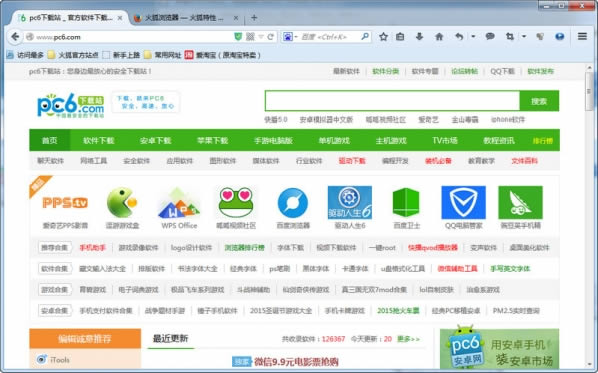
Task: Click the undo closed tab arrow icon
Action: click(x=459, y=37)
